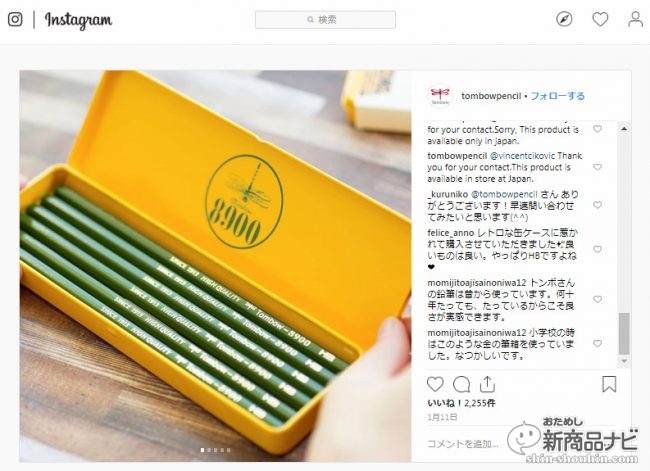This screenshot has height=471, width=650.
Task: Open the tombowpencil username in post header
Action: point(491,96)
